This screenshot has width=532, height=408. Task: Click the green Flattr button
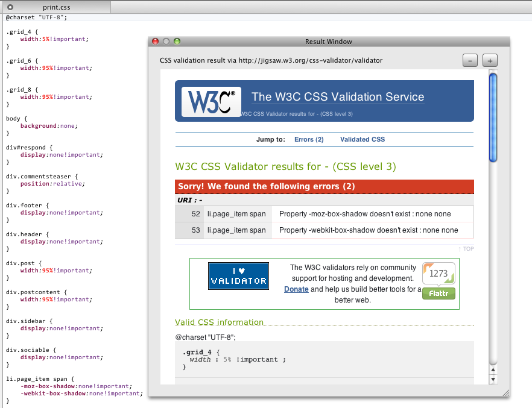click(439, 293)
